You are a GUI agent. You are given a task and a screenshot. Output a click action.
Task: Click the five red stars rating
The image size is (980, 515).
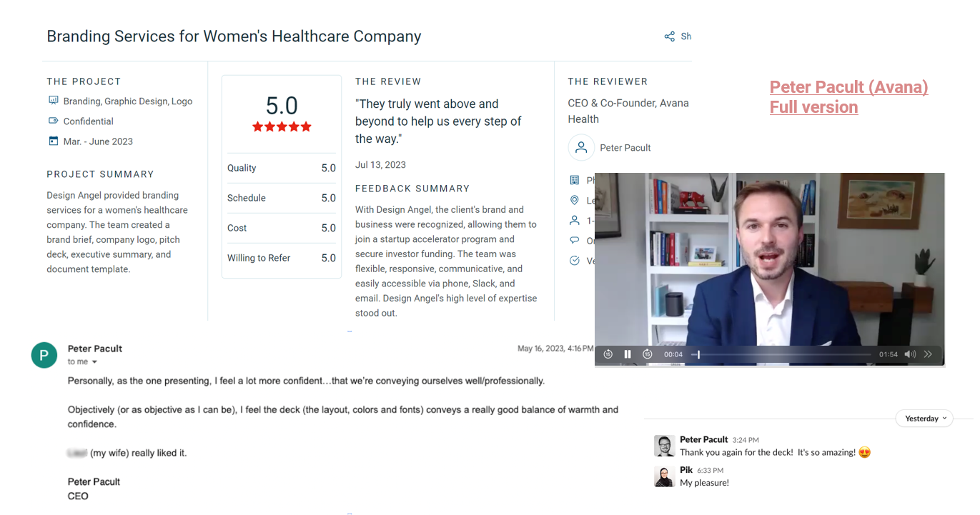pos(282,126)
